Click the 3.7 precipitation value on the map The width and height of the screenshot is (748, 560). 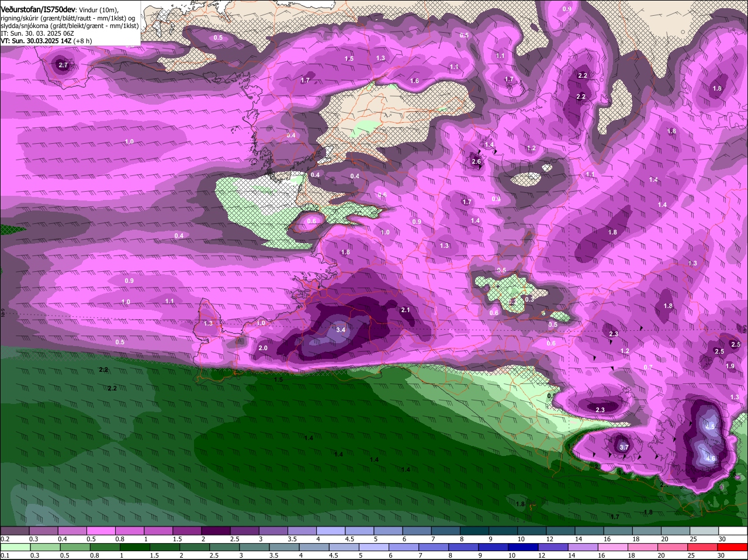624,447
